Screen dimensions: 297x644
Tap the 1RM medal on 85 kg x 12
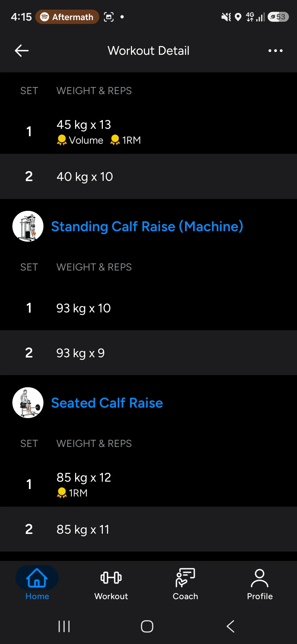pos(62,493)
